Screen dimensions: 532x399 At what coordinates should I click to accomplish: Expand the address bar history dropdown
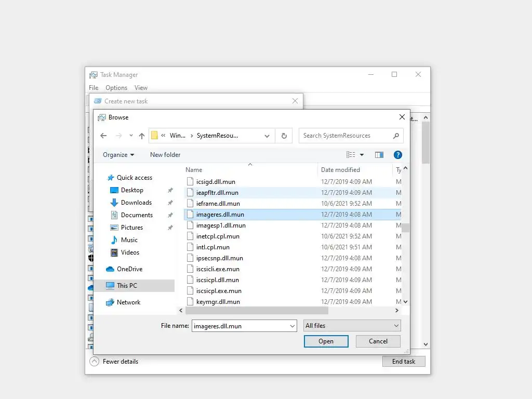point(267,136)
